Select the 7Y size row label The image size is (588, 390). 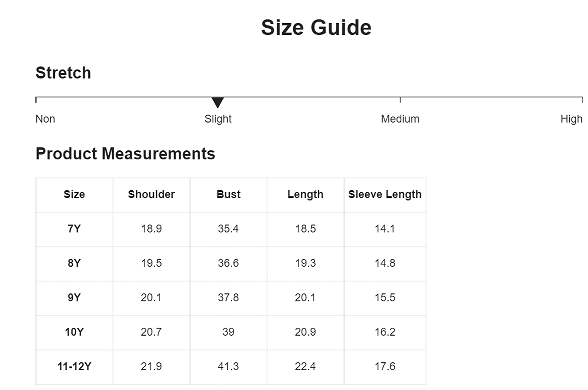(74, 229)
